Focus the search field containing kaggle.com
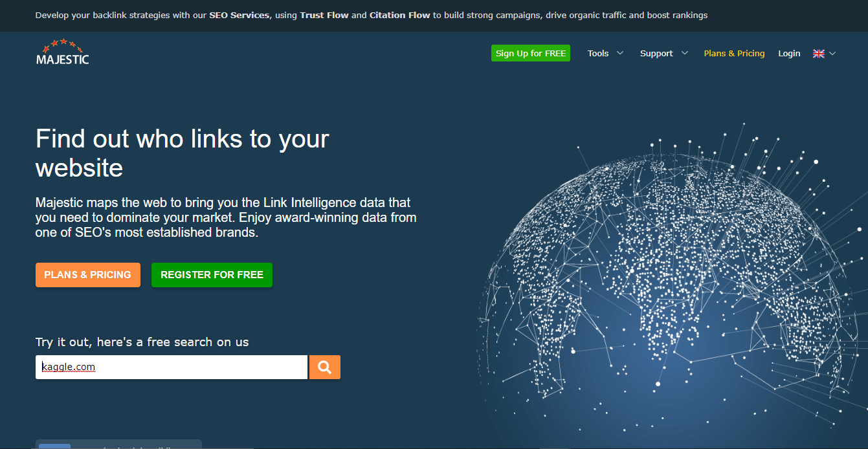This screenshot has width=868, height=449. coord(172,367)
